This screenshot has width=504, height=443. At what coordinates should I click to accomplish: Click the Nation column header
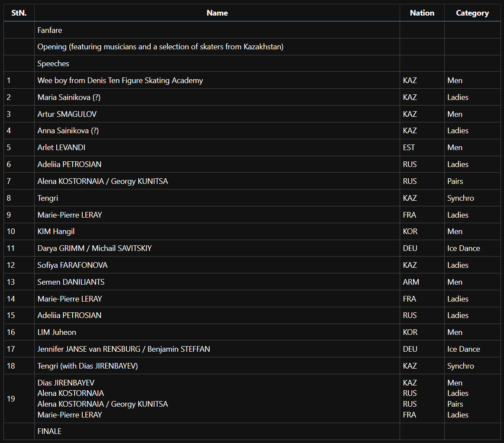[422, 13]
